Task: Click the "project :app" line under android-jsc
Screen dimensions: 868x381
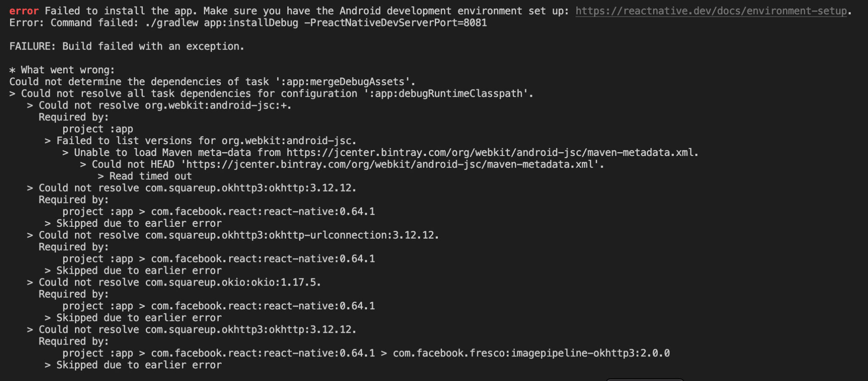Action: point(98,129)
